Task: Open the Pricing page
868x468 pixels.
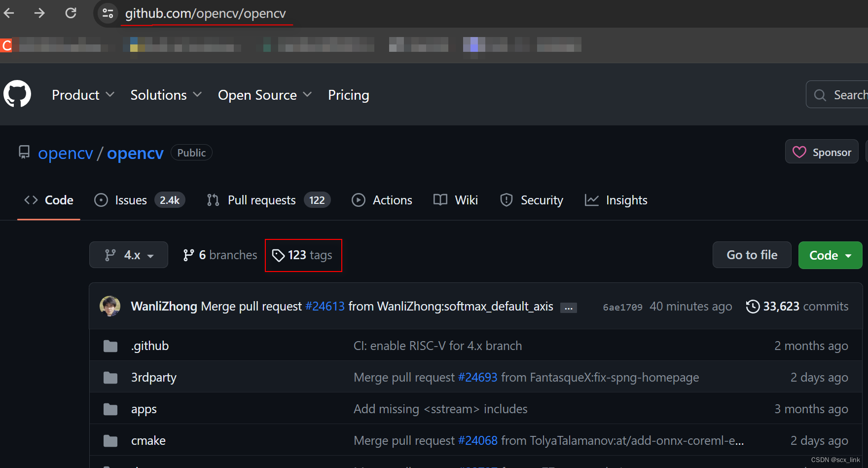Action: coord(348,95)
